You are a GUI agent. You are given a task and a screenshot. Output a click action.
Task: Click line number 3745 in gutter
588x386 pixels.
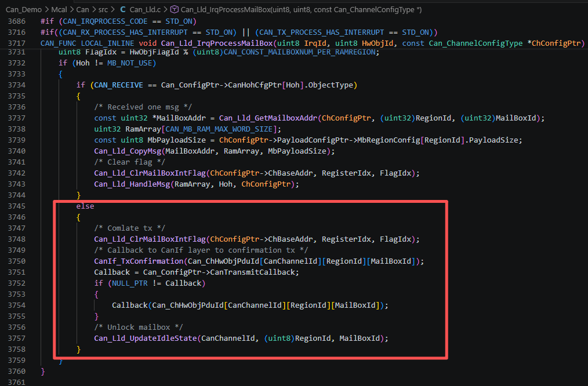[17, 206]
